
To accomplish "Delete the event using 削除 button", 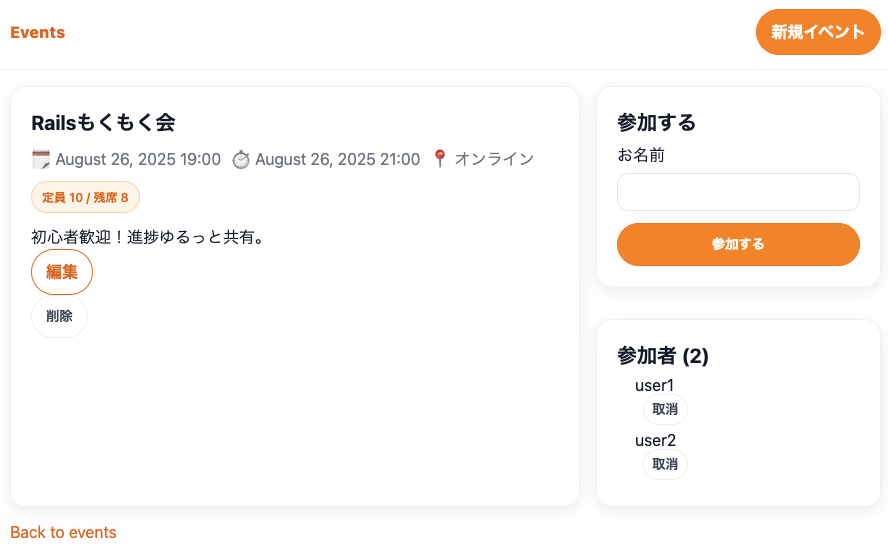I will click(x=59, y=316).
